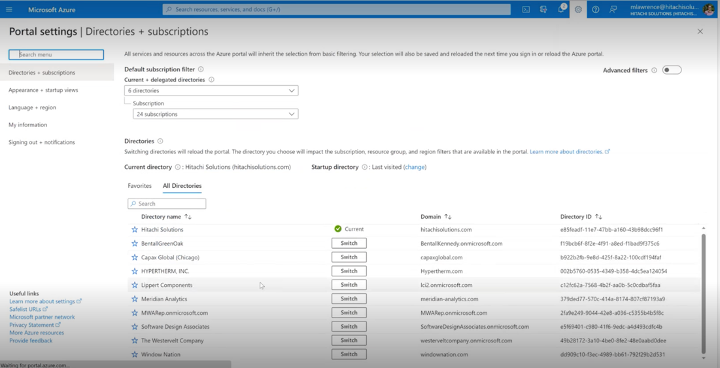Star the MWARep.onmicrosoft.com directory
The image size is (720, 368).
[x=135, y=313]
